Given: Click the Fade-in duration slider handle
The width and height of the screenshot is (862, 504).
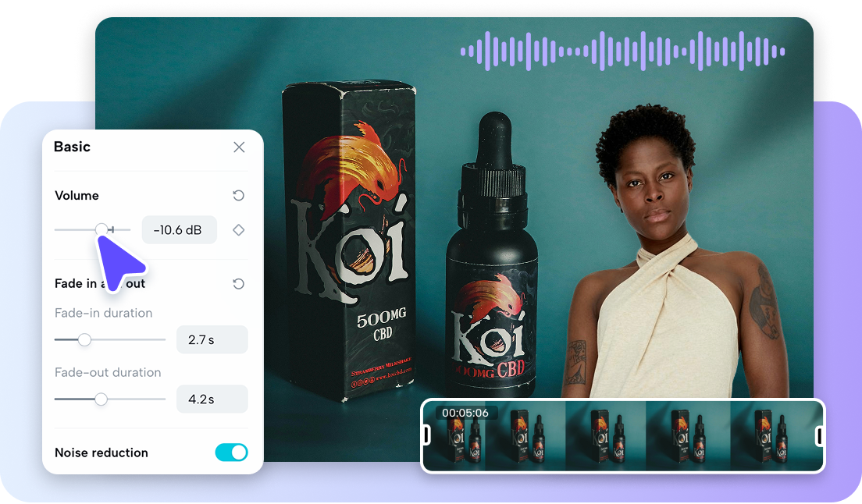Looking at the screenshot, I should 84,340.
